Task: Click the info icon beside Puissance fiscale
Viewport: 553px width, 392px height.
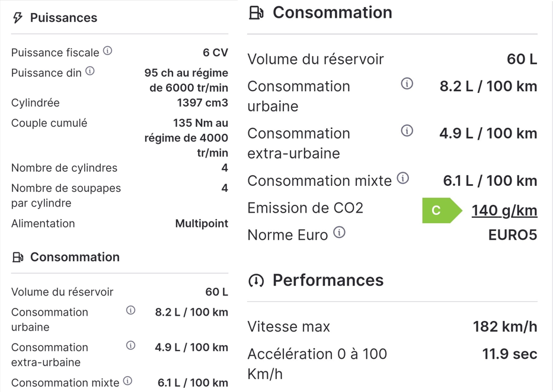Action: tap(107, 51)
